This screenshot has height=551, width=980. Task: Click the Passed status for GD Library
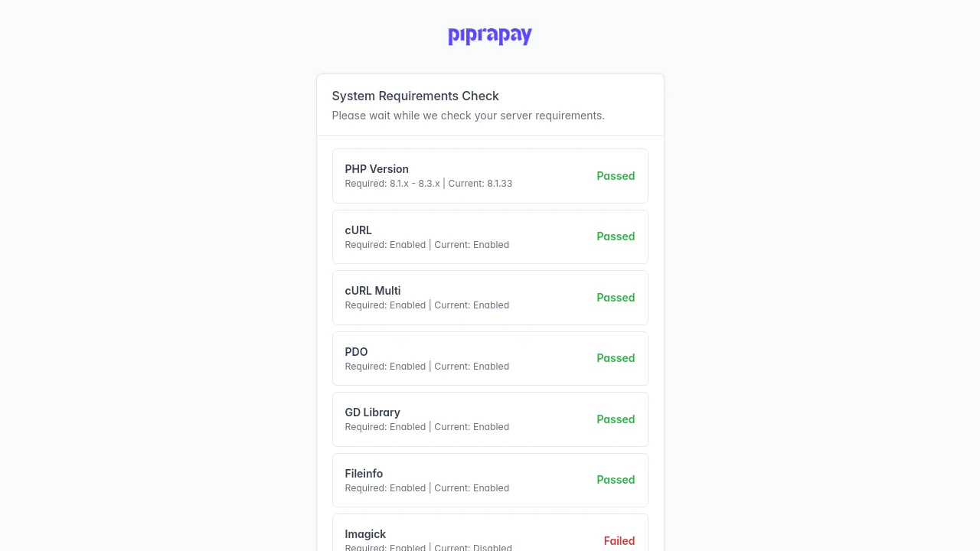tap(616, 419)
